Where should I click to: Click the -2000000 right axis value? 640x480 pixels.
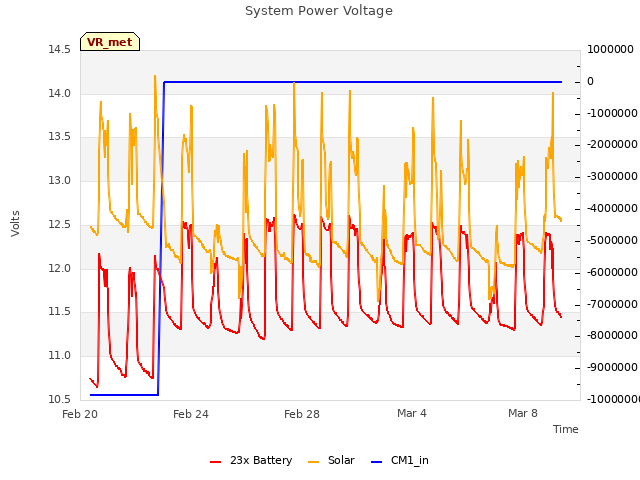(x=612, y=144)
